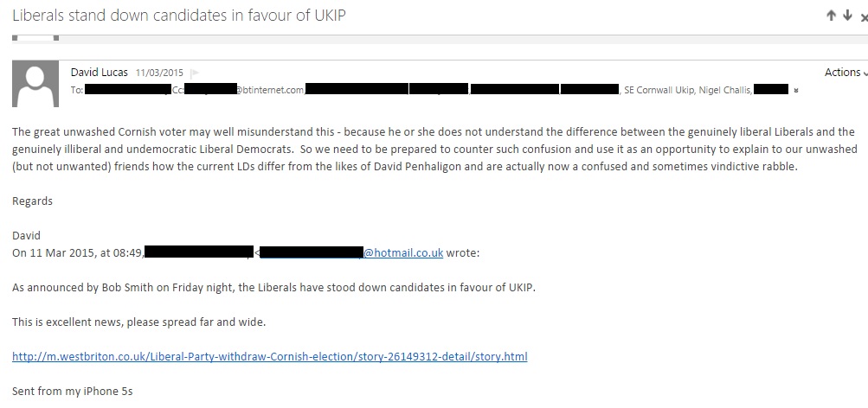
Task: Open the West Briton story link
Action: coord(269,356)
